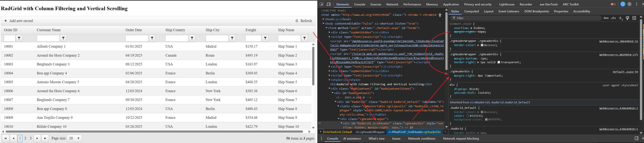Toggle the .cls element classes button
This screenshot has width=644, height=143.
[613, 18]
